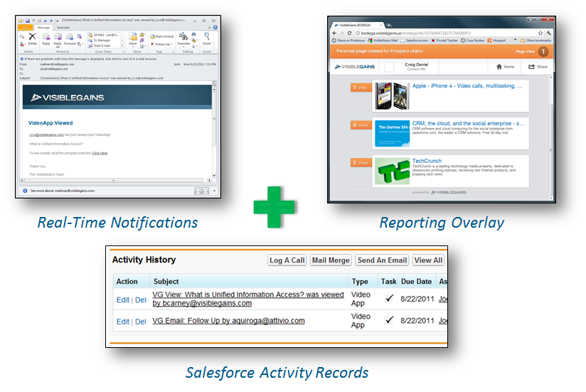
Task: Click Edit on the VG Email row
Action: click(122, 322)
